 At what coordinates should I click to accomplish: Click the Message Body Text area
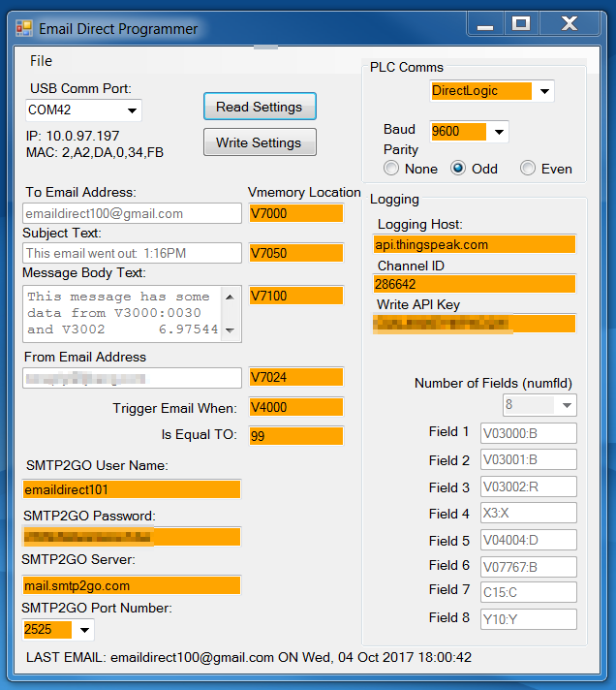[x=123, y=313]
